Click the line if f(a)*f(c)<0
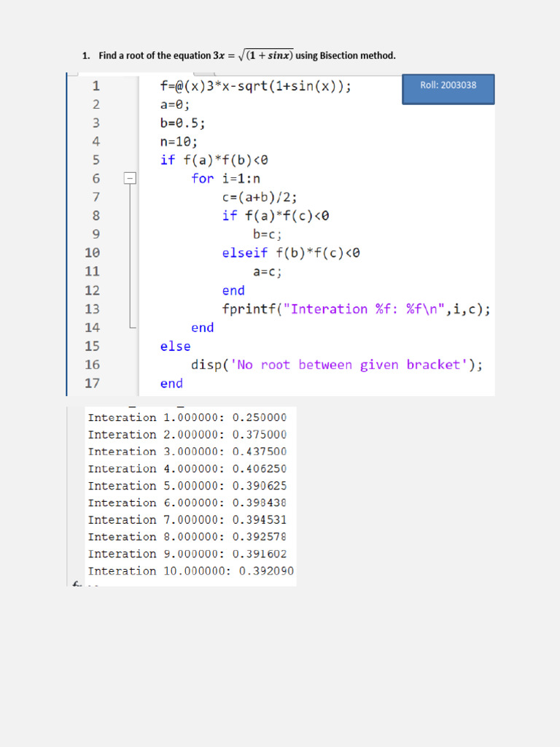Viewport: 560px width, 747px height. pyautogui.click(x=276, y=216)
